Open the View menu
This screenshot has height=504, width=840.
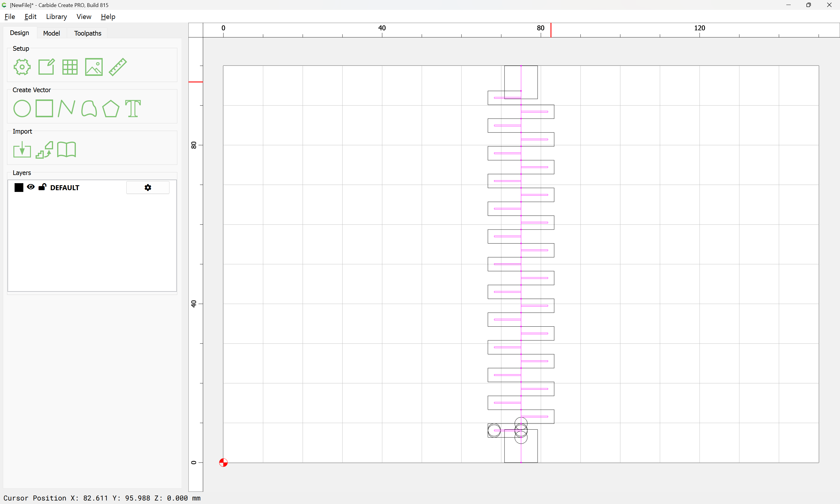click(84, 17)
